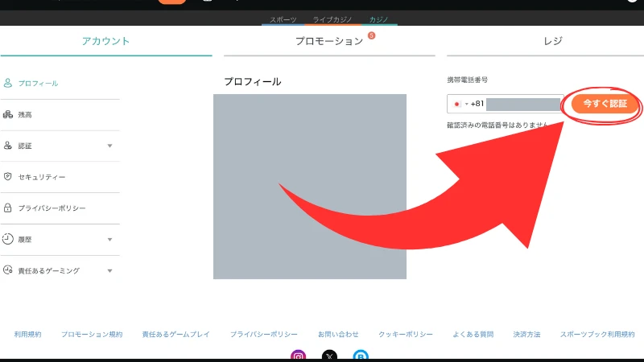Open the 責任あるゲームプレイ footer link
The height and width of the screenshot is (362, 644).
click(175, 334)
